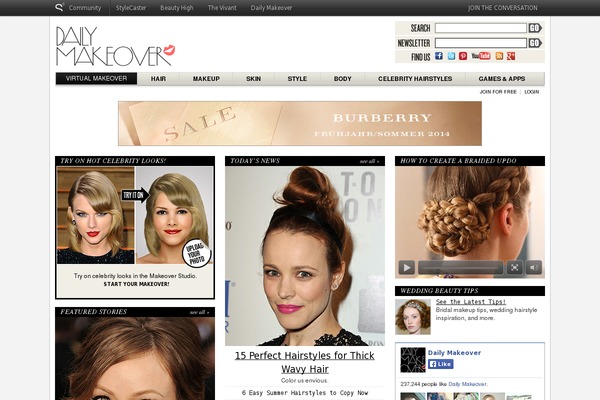Click the Daily Makeover Facebook page thumbnail
Screen dimensions: 600x400
point(413,360)
